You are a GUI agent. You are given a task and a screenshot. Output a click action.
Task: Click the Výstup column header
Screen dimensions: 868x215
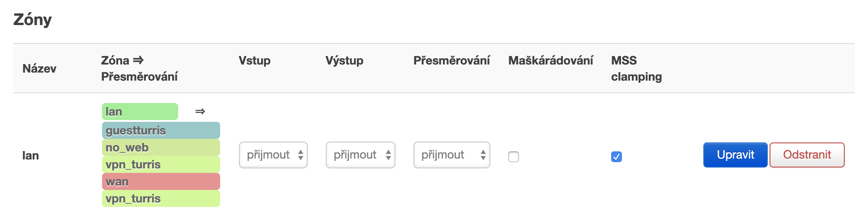[344, 60]
